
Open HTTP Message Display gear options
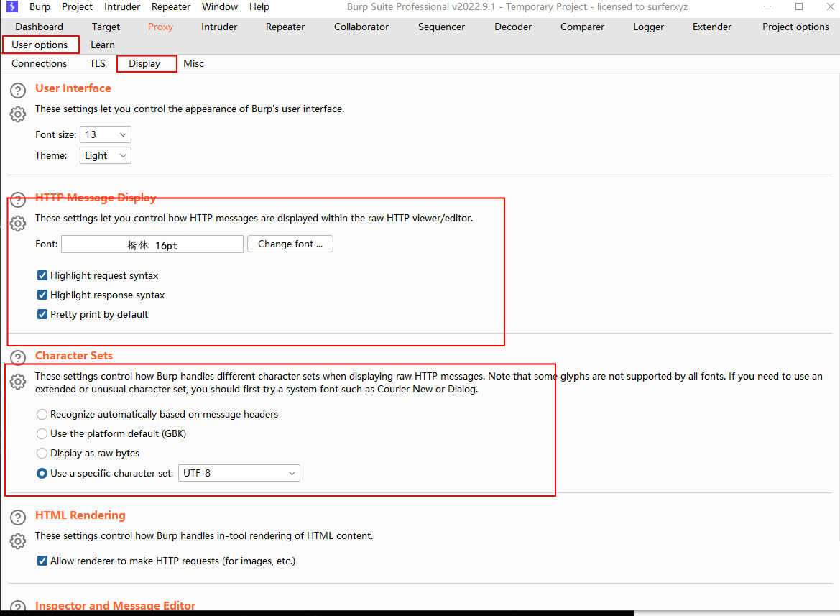[18, 224]
